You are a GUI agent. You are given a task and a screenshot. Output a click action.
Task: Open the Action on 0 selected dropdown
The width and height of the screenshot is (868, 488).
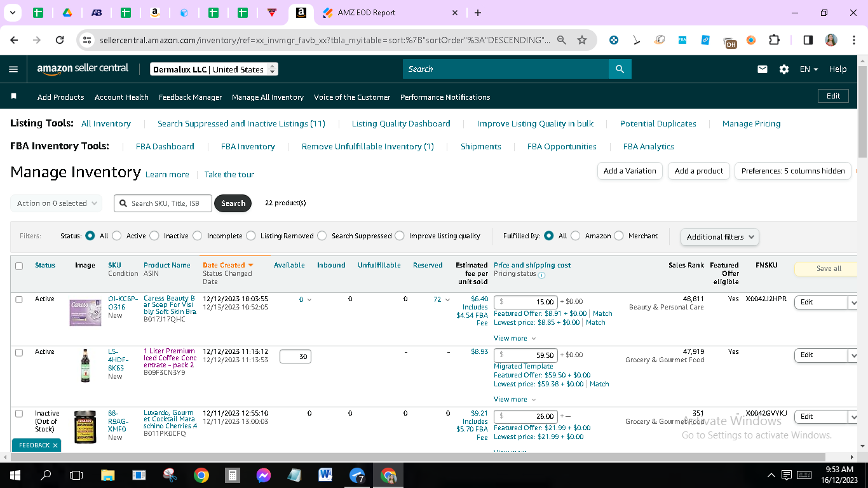56,203
